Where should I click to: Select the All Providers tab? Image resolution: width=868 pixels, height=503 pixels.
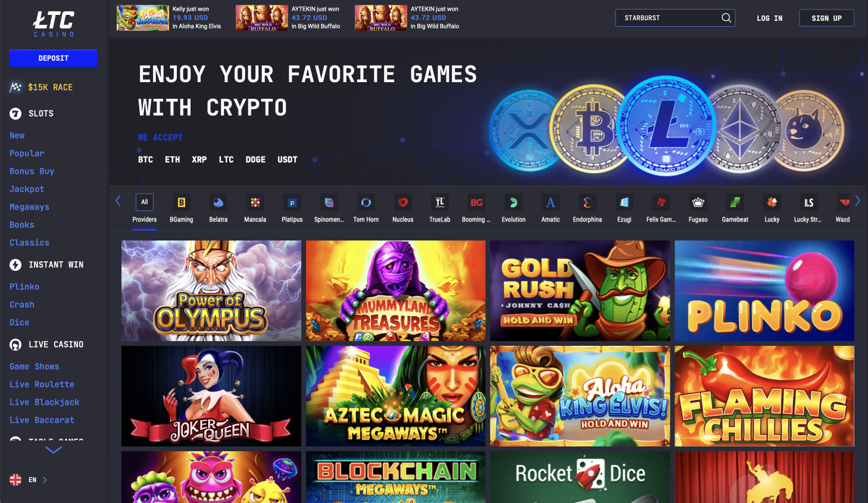[x=145, y=209]
